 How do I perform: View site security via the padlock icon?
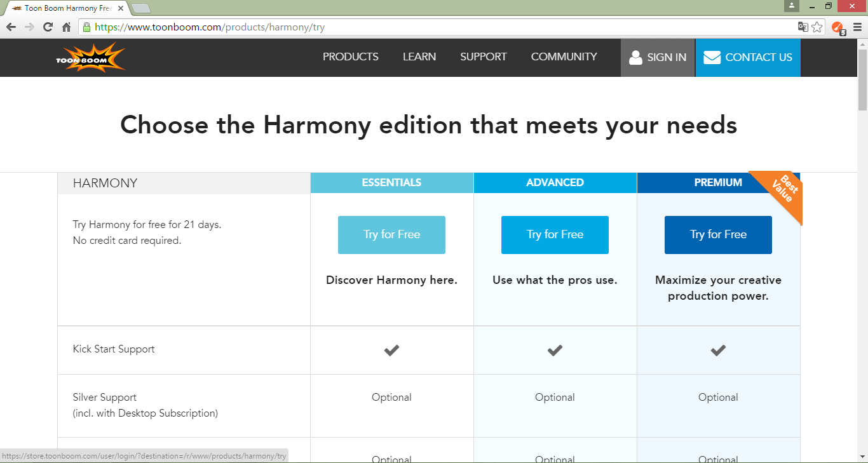(86, 27)
